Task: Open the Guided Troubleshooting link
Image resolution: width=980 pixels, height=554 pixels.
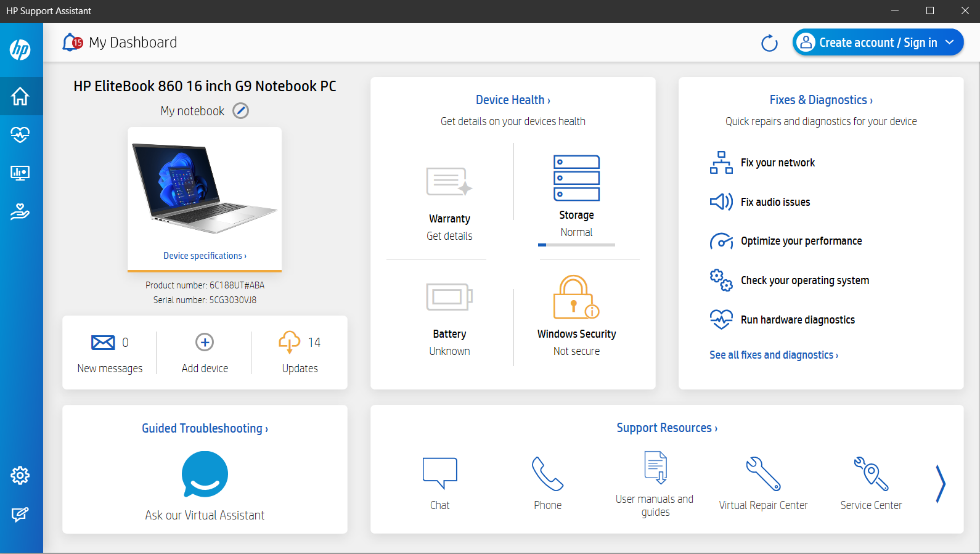Action: (x=205, y=428)
